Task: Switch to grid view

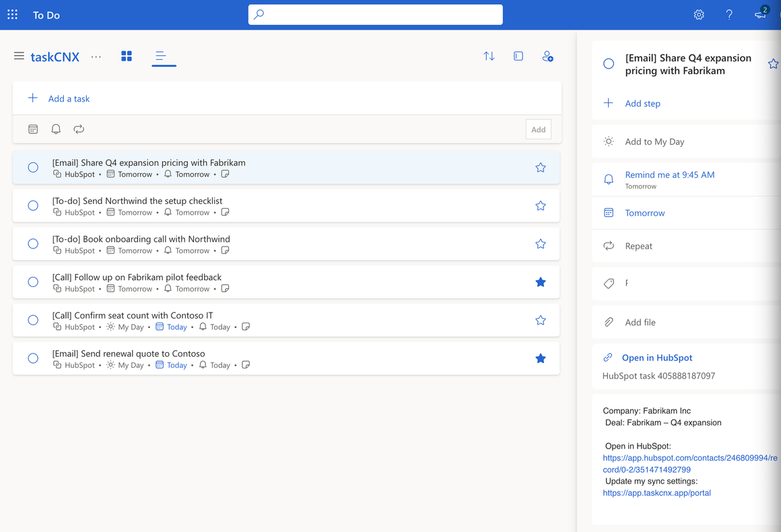Action: click(x=127, y=56)
